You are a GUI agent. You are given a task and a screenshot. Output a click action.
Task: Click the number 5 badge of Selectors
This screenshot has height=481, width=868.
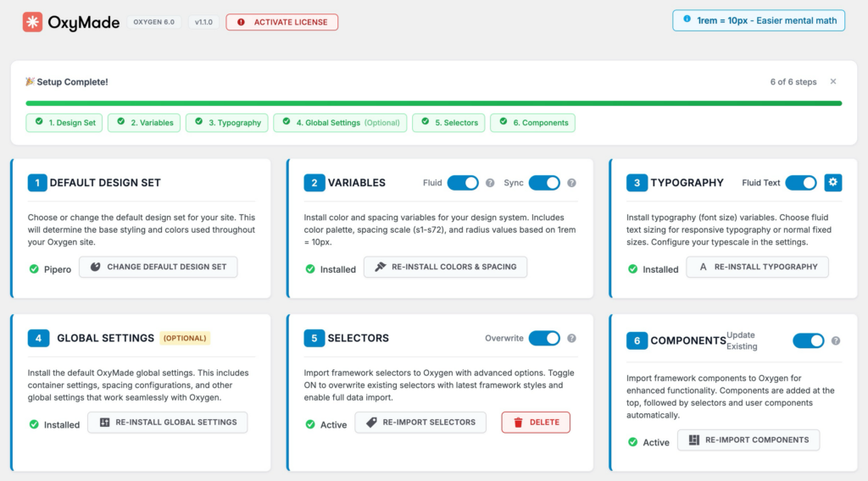pos(314,339)
